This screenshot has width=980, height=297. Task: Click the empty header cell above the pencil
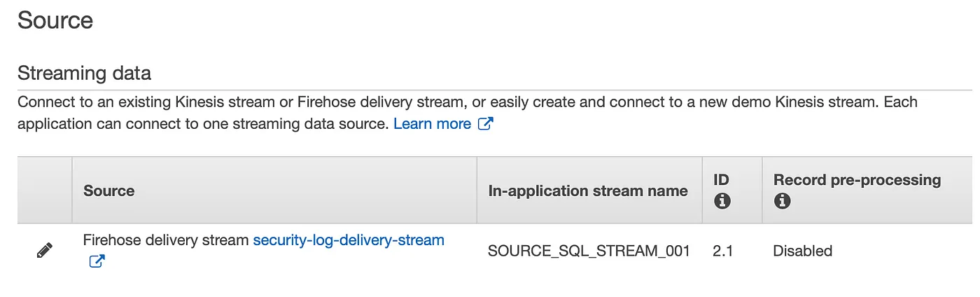tap(44, 190)
